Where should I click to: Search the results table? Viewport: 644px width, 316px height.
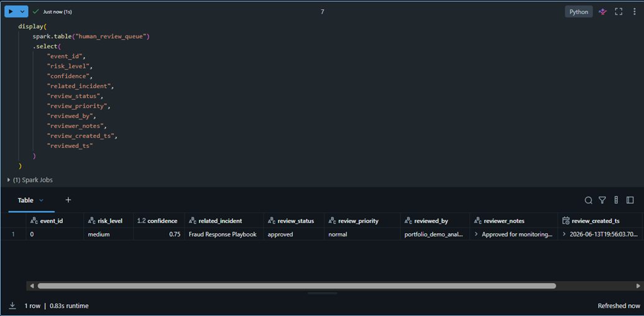click(589, 200)
